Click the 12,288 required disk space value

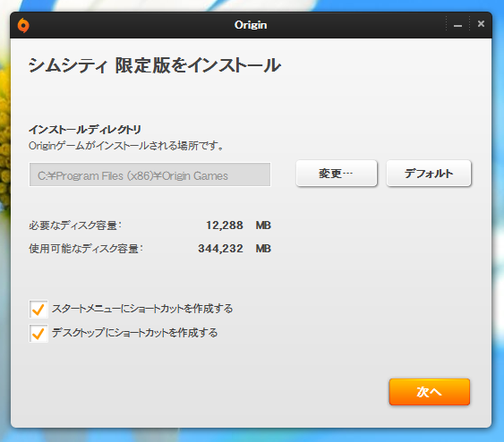click(225, 225)
